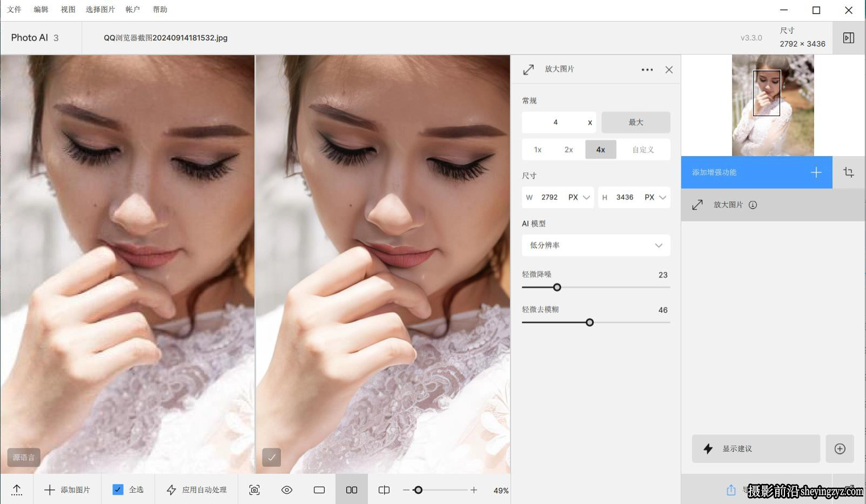Adjust the 轻微降噪 slider handle
The image size is (866, 504).
tap(557, 287)
